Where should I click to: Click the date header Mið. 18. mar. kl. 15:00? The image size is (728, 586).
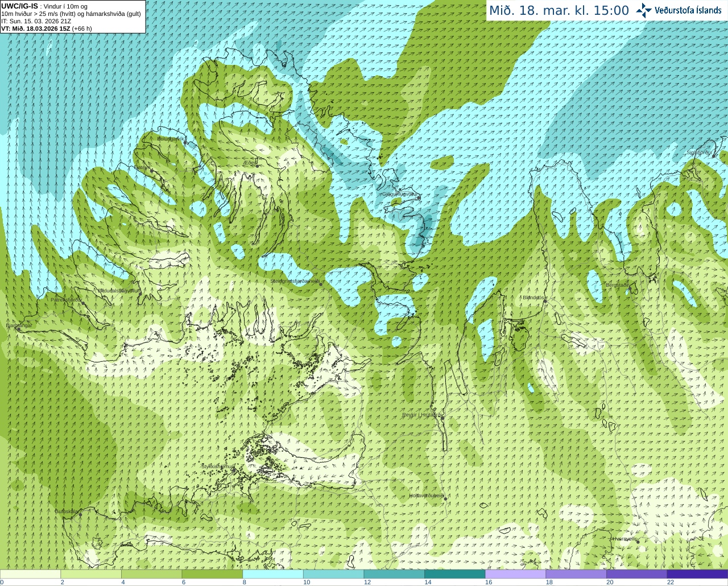coord(559,10)
